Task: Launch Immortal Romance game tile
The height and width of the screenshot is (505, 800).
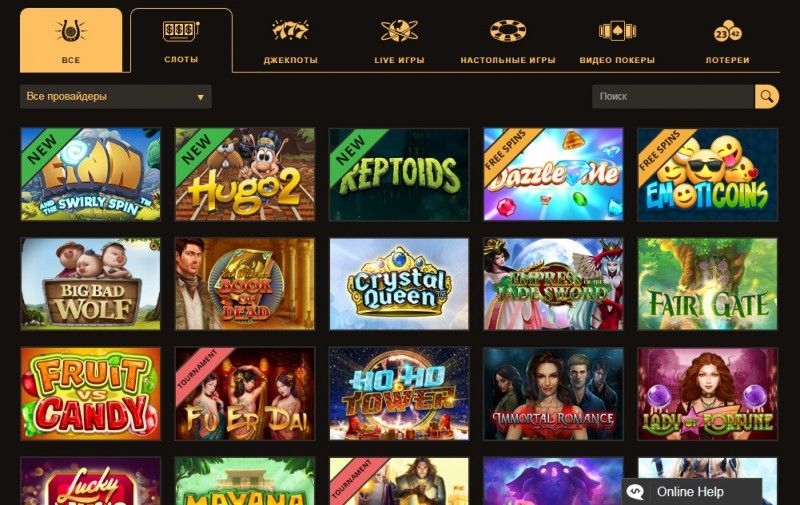Action: coord(554,394)
